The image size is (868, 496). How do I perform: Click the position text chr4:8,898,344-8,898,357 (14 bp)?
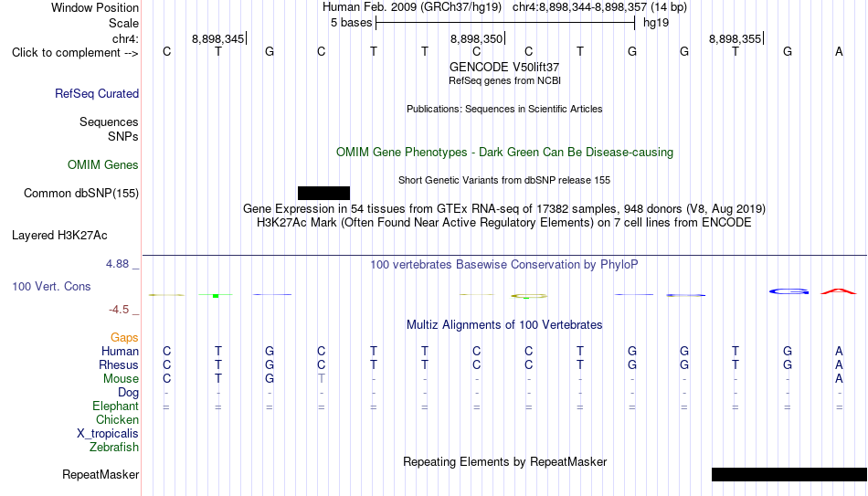click(x=599, y=7)
